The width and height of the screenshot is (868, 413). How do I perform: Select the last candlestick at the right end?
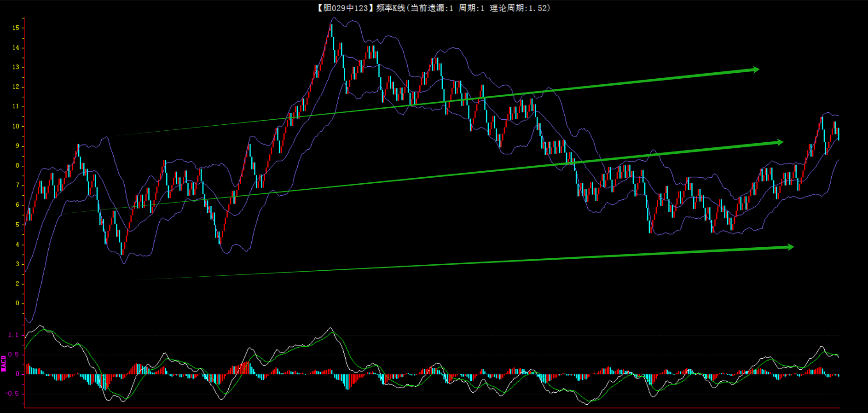point(839,134)
